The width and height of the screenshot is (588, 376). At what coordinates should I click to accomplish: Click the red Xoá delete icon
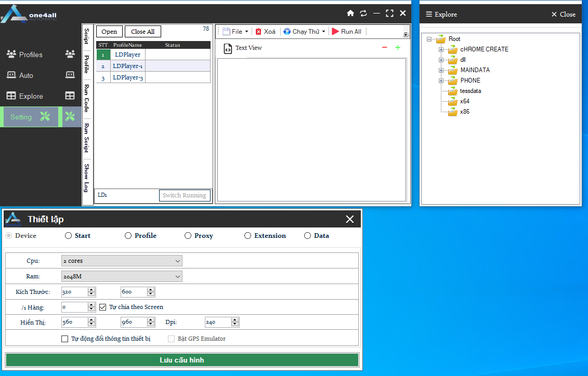tap(258, 32)
